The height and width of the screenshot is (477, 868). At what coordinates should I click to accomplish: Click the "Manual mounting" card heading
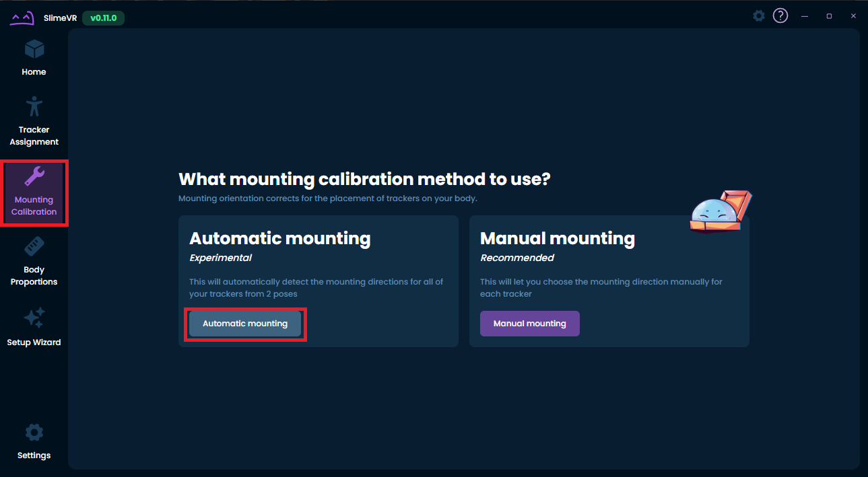tap(557, 238)
